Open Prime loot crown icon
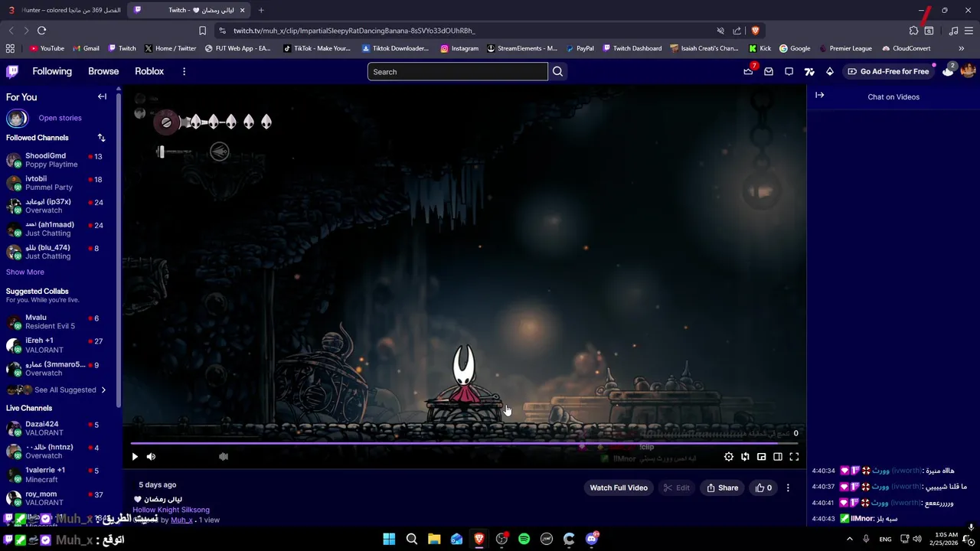Viewport: 980px width, 551px height. (x=748, y=71)
